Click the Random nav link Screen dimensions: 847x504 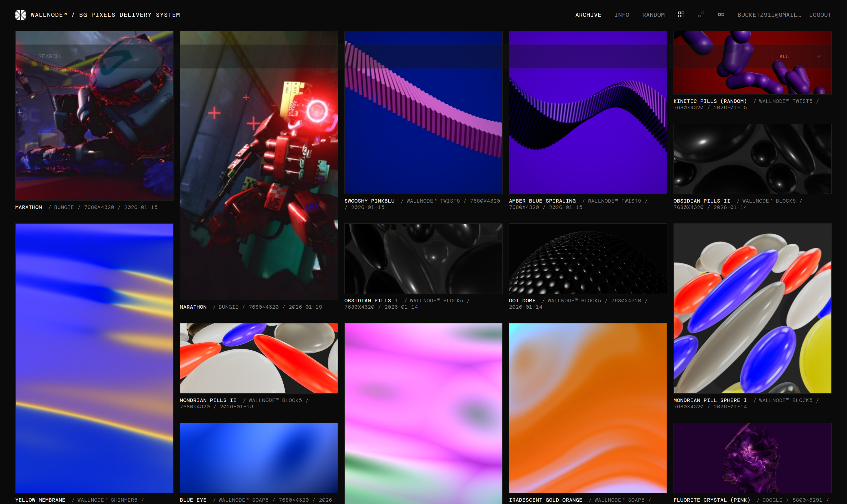(653, 15)
